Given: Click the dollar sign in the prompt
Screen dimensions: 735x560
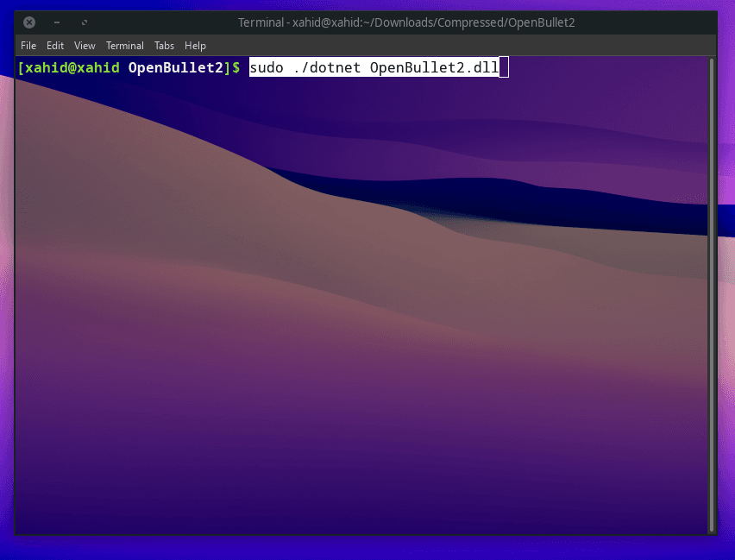Looking at the screenshot, I should pos(240,67).
